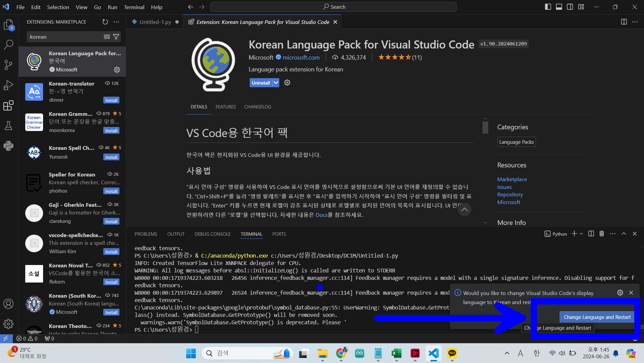Open the remote window status icon
The width and height of the screenshot is (644, 363).
[x=6, y=338]
